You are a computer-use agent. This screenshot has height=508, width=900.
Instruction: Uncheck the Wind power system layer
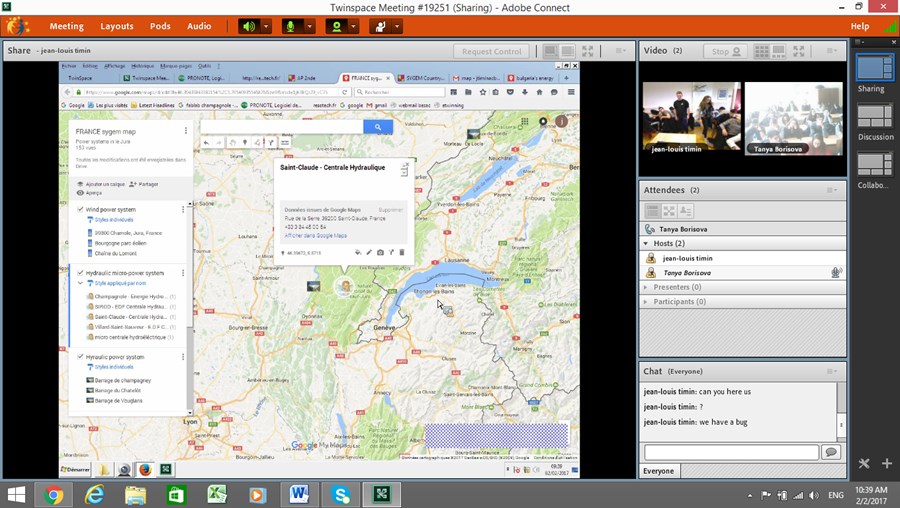[80, 210]
